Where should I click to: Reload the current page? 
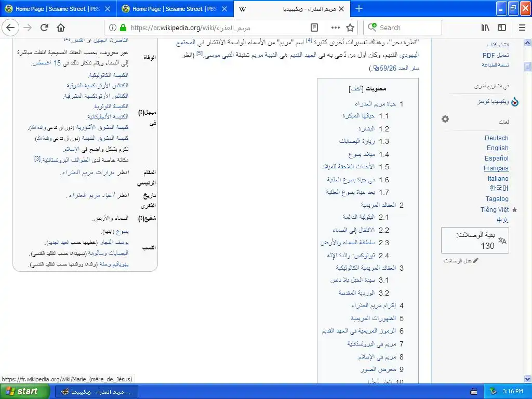(45, 28)
